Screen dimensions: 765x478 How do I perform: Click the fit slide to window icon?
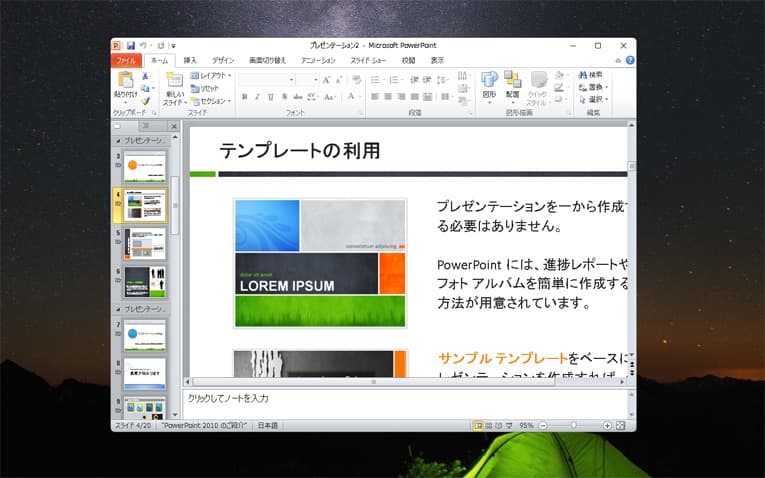click(621, 425)
